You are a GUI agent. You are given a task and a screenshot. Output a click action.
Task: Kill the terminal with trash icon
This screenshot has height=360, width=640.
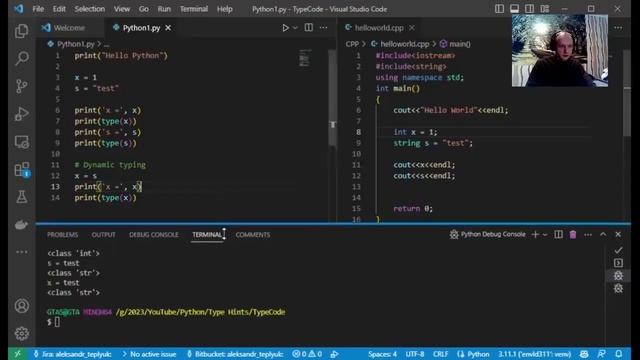573,234
